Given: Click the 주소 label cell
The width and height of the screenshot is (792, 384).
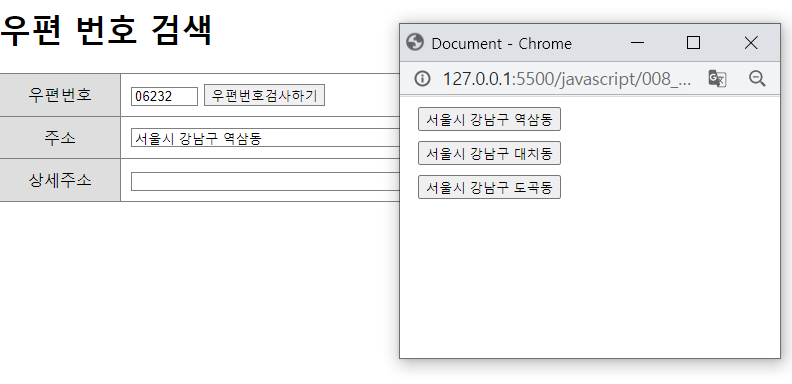Looking at the screenshot, I should pyautogui.click(x=60, y=137).
